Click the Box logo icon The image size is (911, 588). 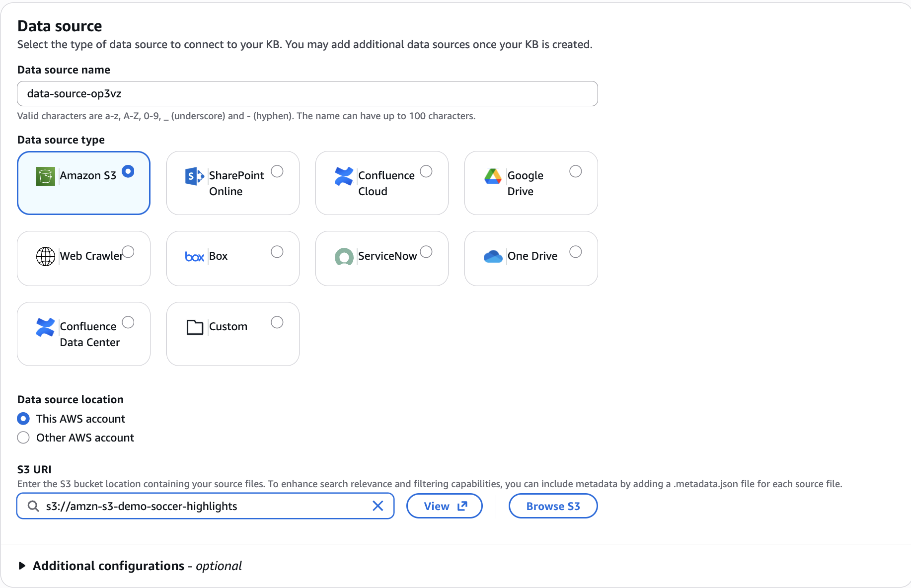(195, 257)
